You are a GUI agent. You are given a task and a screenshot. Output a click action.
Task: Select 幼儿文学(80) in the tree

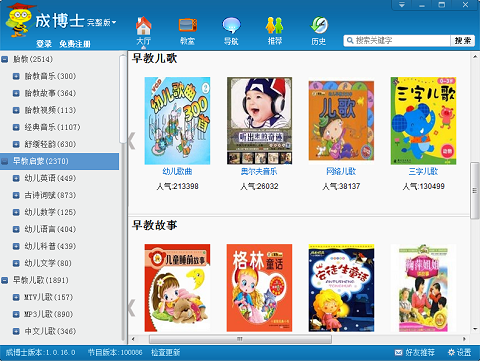point(48,263)
